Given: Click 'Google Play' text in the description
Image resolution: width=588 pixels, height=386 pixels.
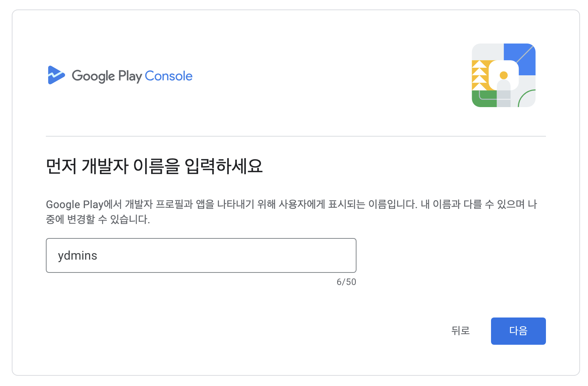Looking at the screenshot, I should click(74, 204).
